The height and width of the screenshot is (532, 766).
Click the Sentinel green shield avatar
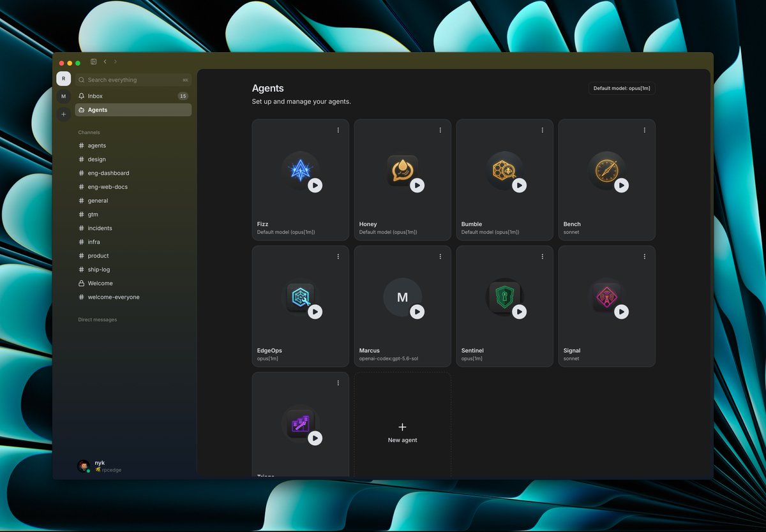click(x=504, y=297)
